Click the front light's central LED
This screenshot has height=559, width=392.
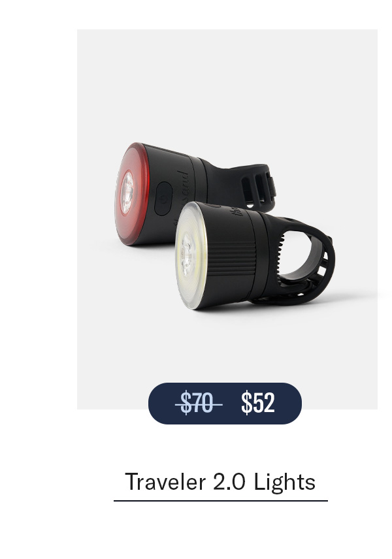click(x=186, y=255)
